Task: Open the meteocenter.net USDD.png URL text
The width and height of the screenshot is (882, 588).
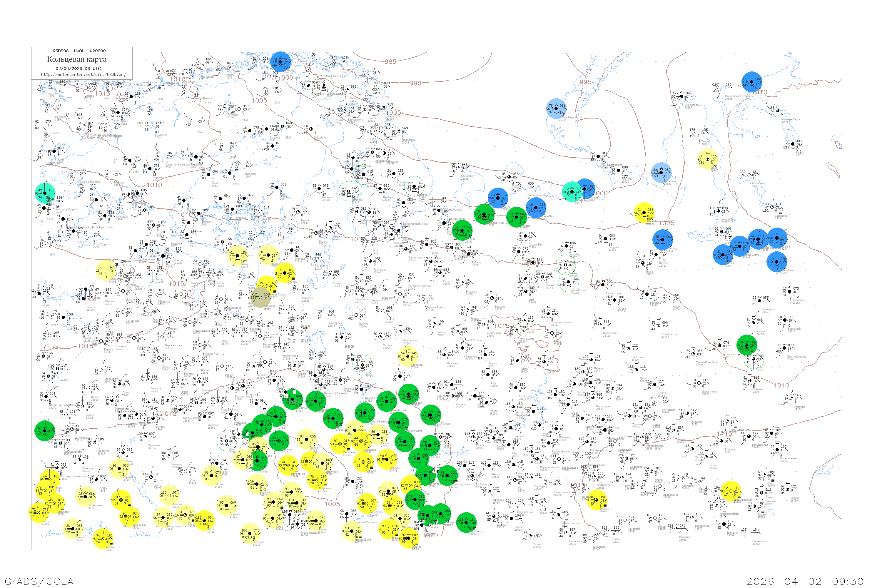Action: pyautogui.click(x=83, y=75)
